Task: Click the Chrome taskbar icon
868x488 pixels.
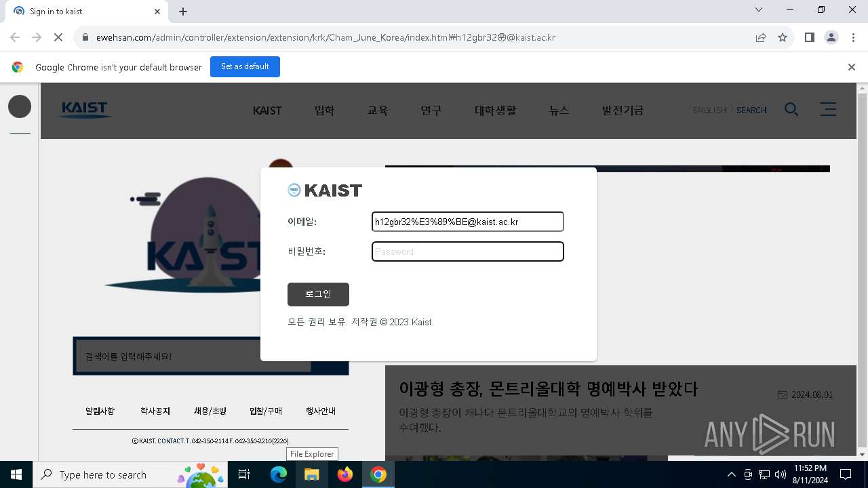Action: 378,474
